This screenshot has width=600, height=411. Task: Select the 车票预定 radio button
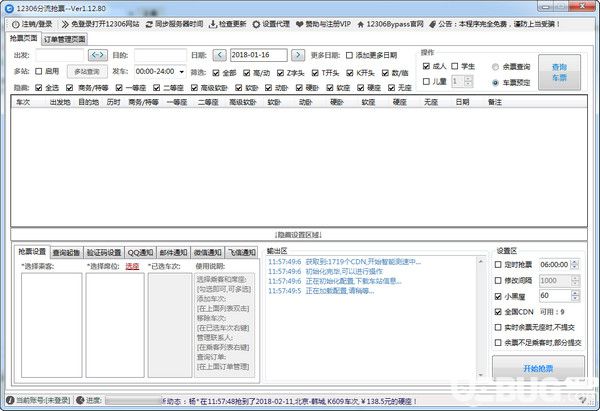click(x=495, y=83)
